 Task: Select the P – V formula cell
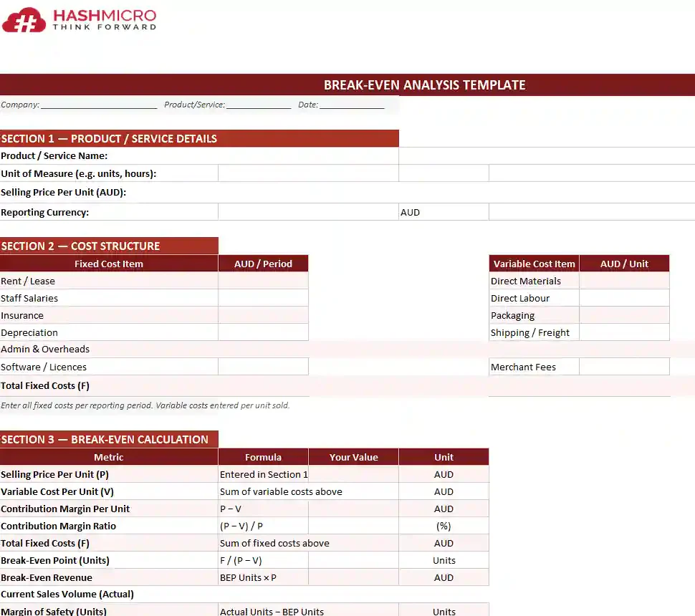(263, 509)
